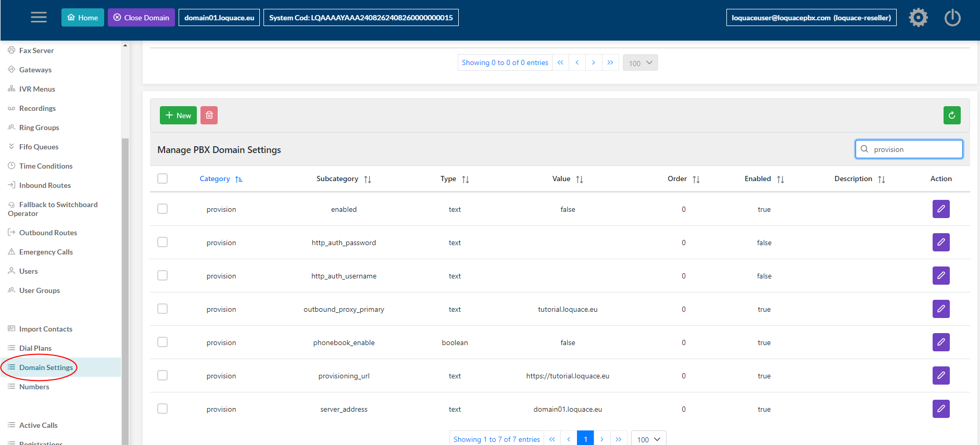Click the search field containing provision
This screenshot has height=445, width=980.
909,149
